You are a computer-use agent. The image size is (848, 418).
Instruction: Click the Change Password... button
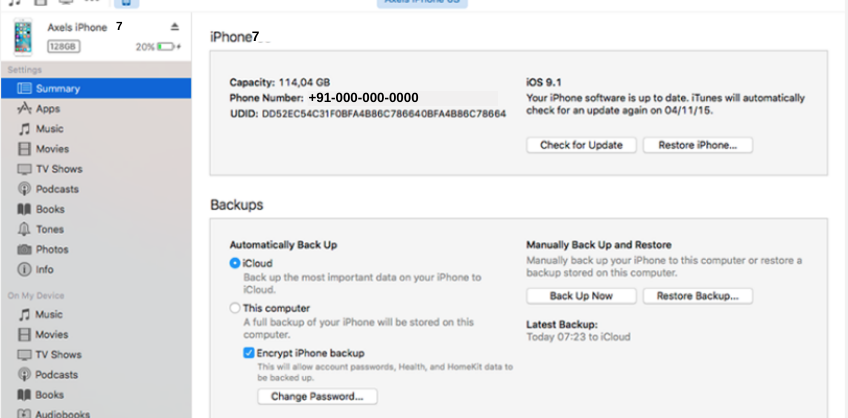coord(317,396)
